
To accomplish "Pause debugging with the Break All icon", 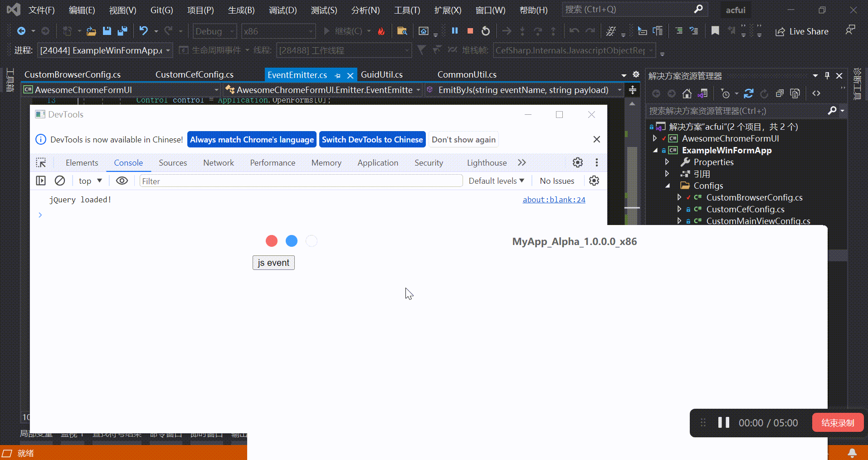I will [455, 31].
